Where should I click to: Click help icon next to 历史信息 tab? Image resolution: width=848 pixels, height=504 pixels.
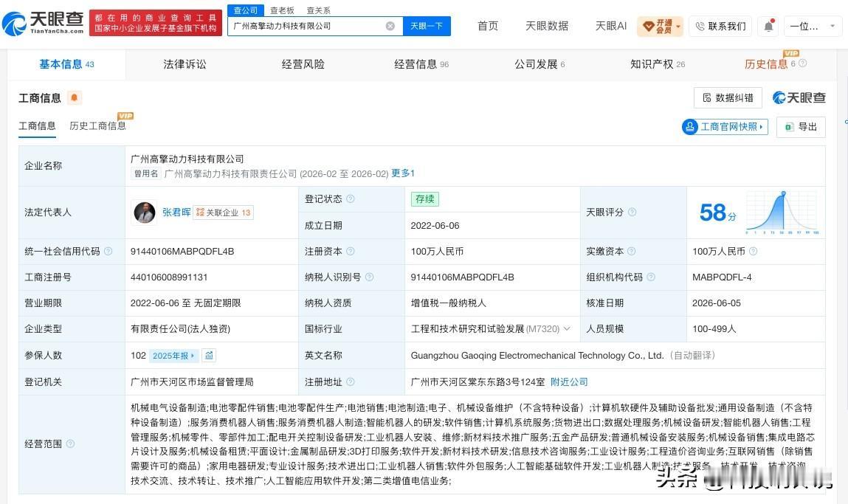pos(802,63)
